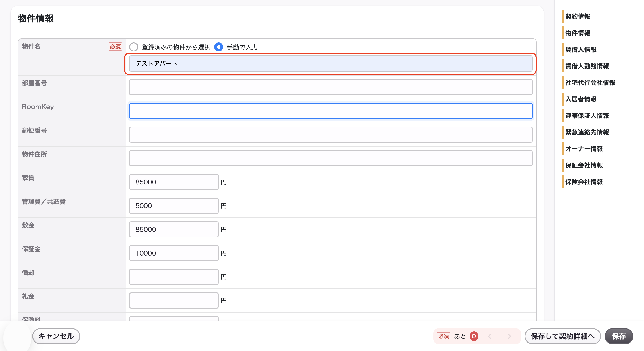Click the 物件情報 section heading
The image size is (644, 351).
[x=36, y=18]
